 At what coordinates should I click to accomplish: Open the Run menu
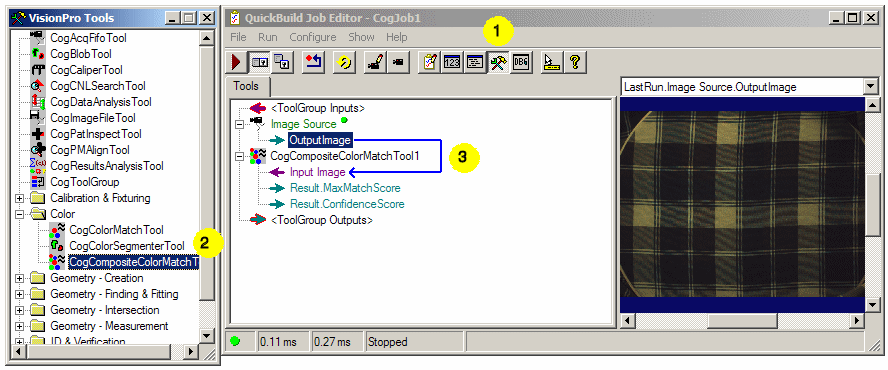tap(268, 37)
